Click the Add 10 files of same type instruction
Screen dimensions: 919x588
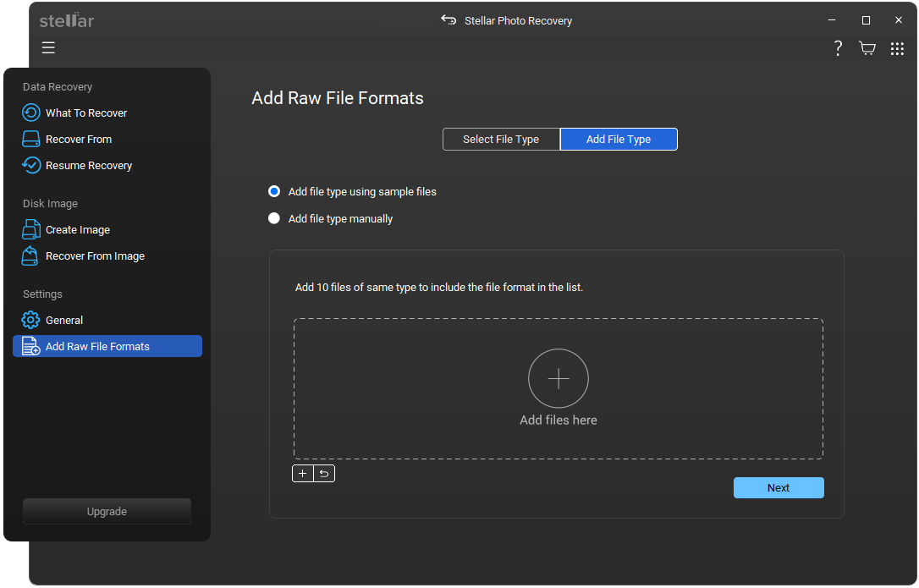pyautogui.click(x=439, y=288)
